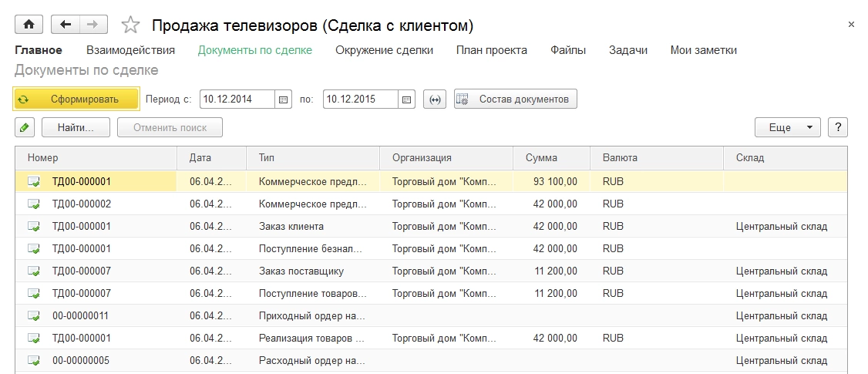Click the period selection button with arrows
This screenshot has width=868, height=374.
click(436, 99)
